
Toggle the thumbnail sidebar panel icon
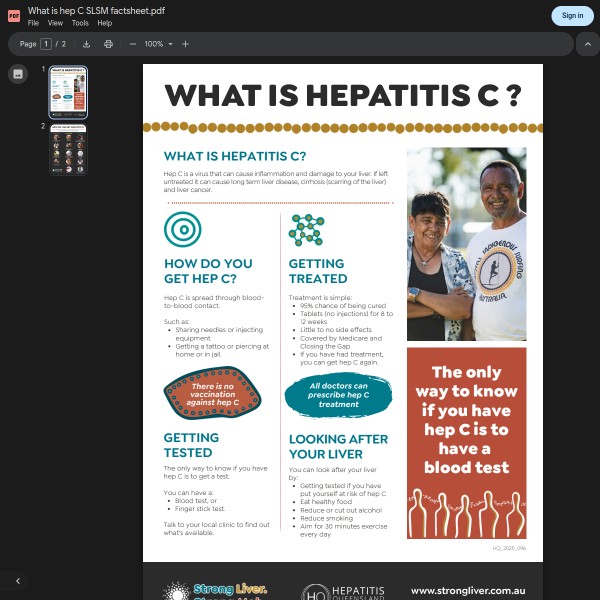(17, 74)
